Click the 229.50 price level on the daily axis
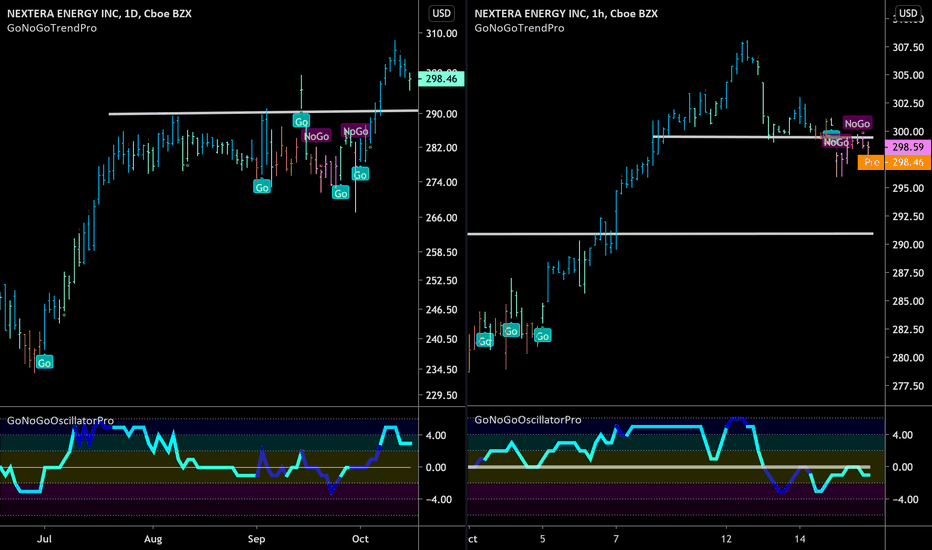Screen dimensions: 932x550 pyautogui.click(x=442, y=395)
